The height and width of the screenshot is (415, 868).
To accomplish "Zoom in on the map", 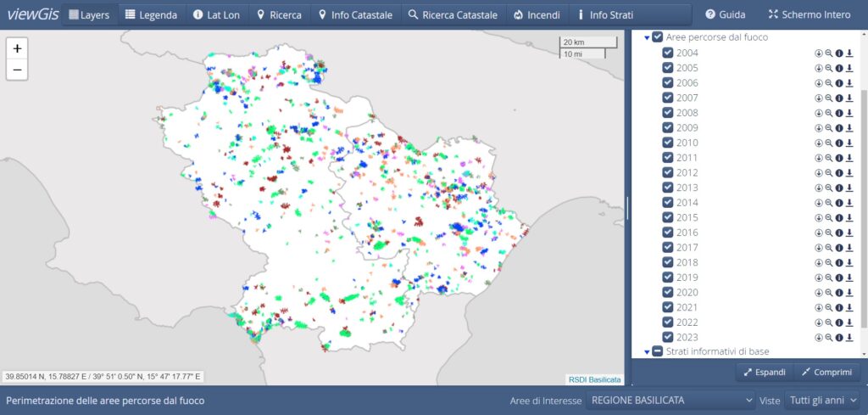I will 17,48.
